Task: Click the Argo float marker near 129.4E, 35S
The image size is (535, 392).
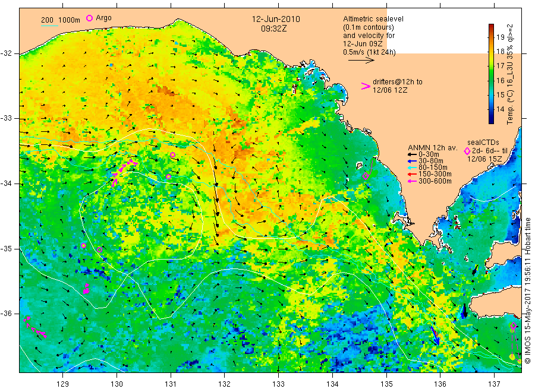Action: point(84,245)
